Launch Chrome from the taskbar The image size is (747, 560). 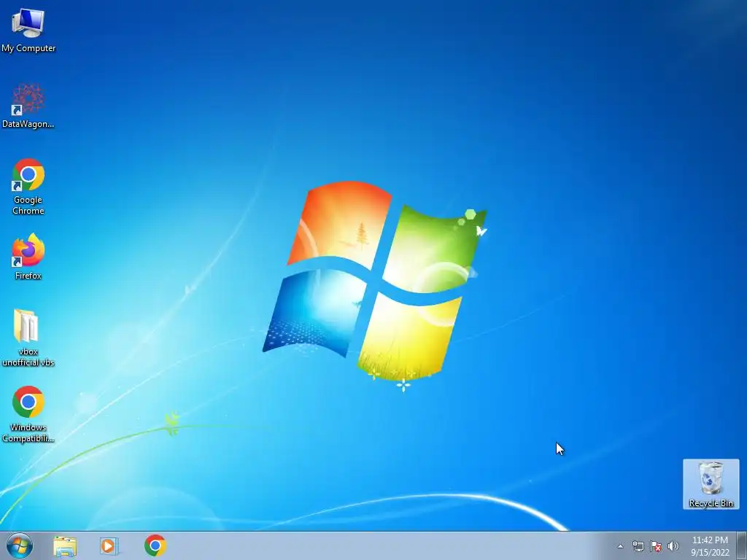click(x=155, y=545)
